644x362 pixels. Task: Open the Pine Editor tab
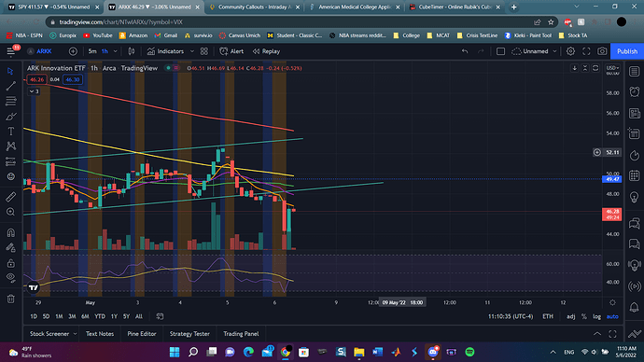(142, 334)
